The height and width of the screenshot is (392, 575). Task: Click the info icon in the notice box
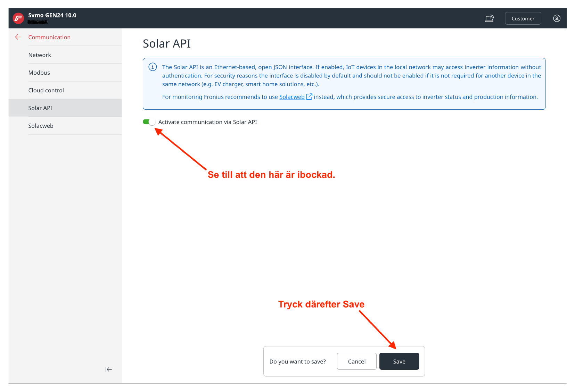tap(153, 67)
